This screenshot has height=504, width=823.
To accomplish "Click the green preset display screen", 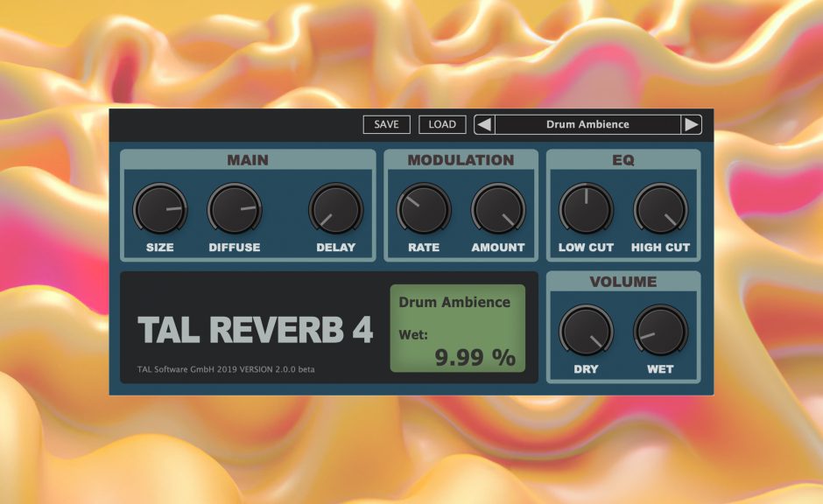I will (x=459, y=328).
